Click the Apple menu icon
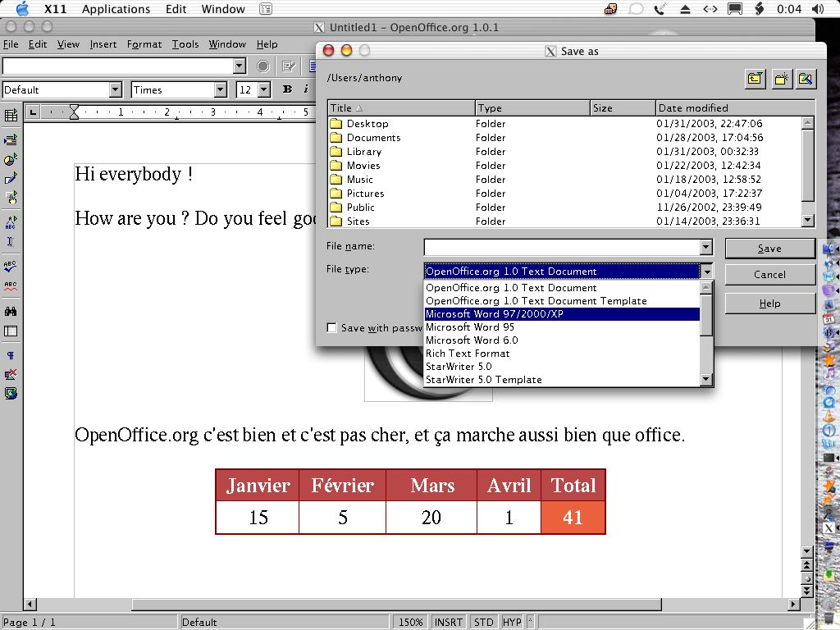 click(23, 8)
